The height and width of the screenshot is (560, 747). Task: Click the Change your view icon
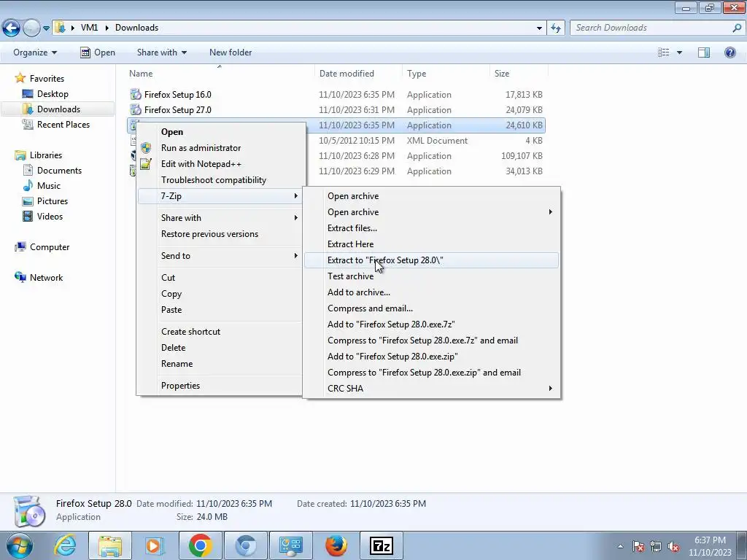point(664,52)
